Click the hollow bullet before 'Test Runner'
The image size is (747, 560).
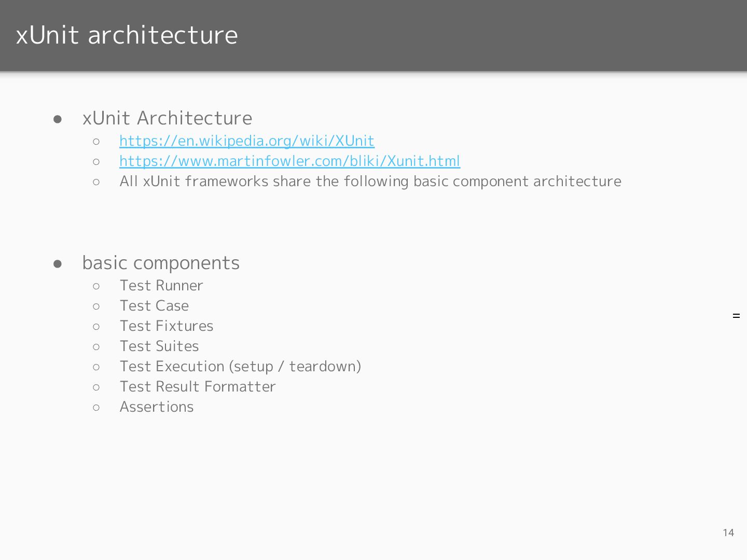(96, 286)
